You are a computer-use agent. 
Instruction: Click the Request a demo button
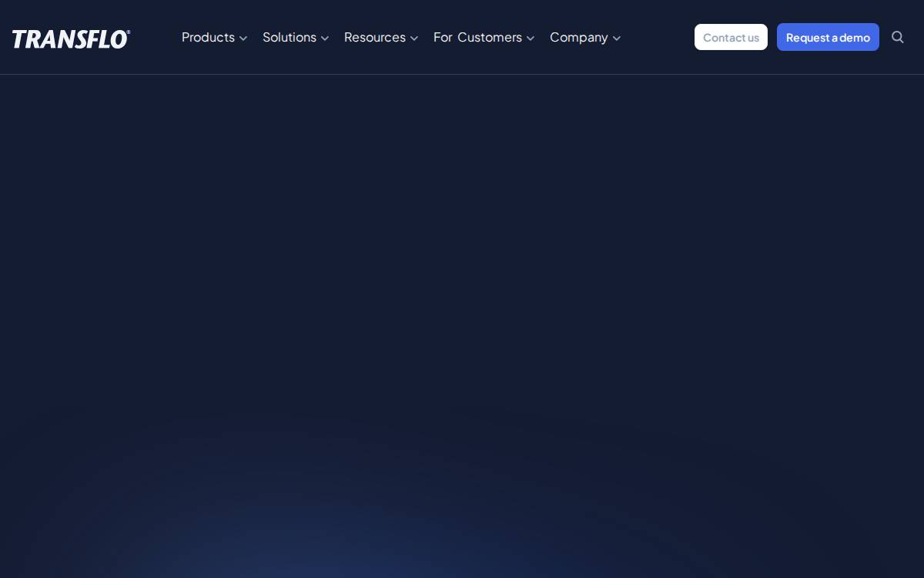tap(828, 37)
